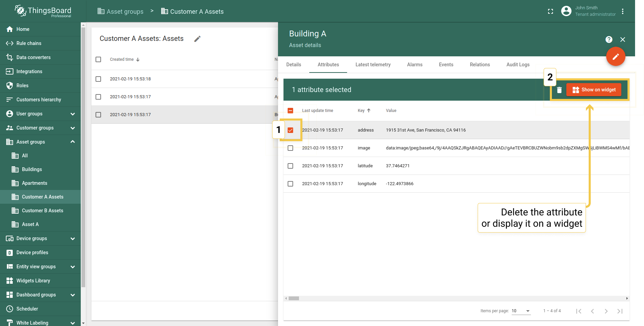Open the Widgets Library

40,281
